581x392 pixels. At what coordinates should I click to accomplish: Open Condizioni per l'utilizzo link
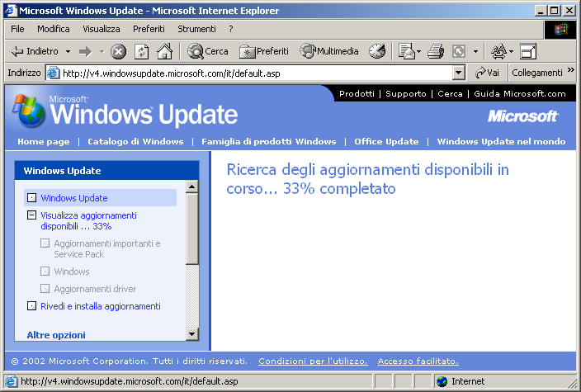point(313,361)
